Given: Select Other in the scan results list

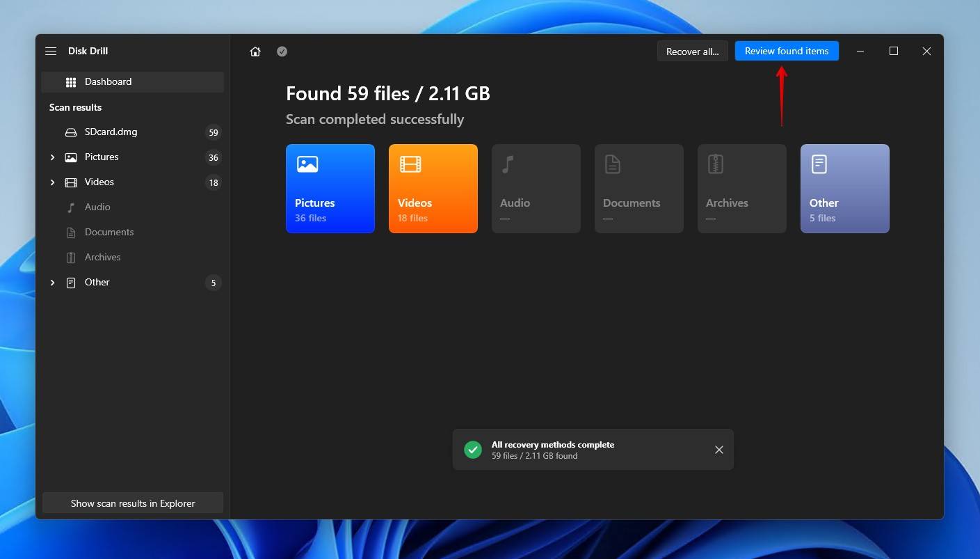Looking at the screenshot, I should [x=133, y=283].
